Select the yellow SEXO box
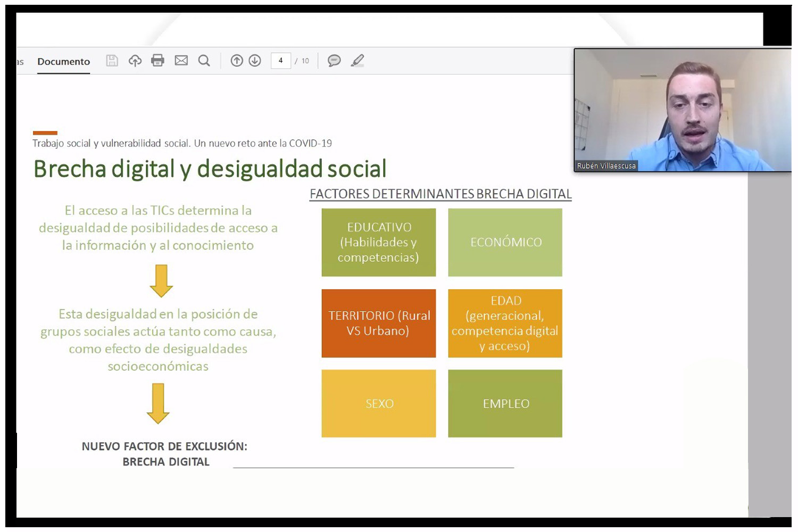The height and width of the screenshot is (532, 798). [x=378, y=403]
